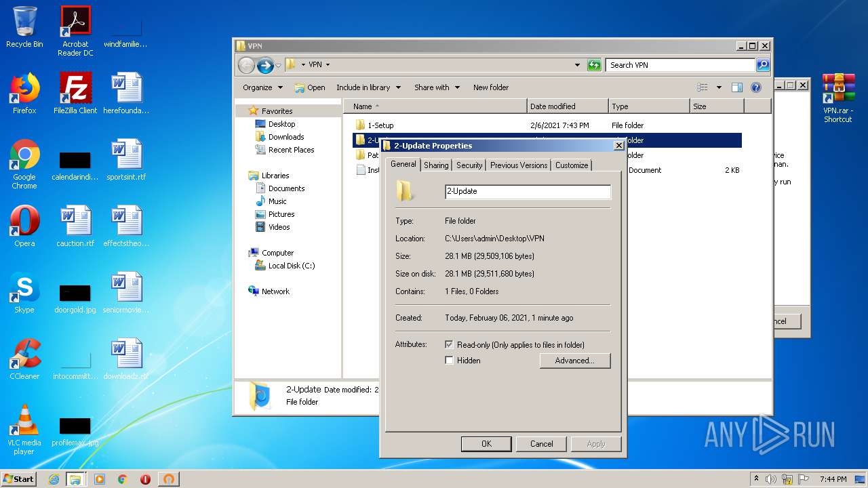Click the clock showing 7:44 PM
The height and width of the screenshot is (488, 868).
coord(833,479)
